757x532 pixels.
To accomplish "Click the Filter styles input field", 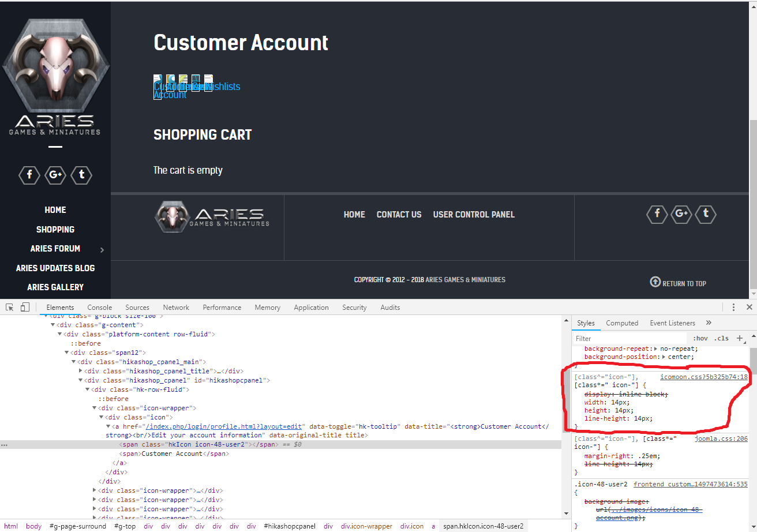I will (629, 338).
